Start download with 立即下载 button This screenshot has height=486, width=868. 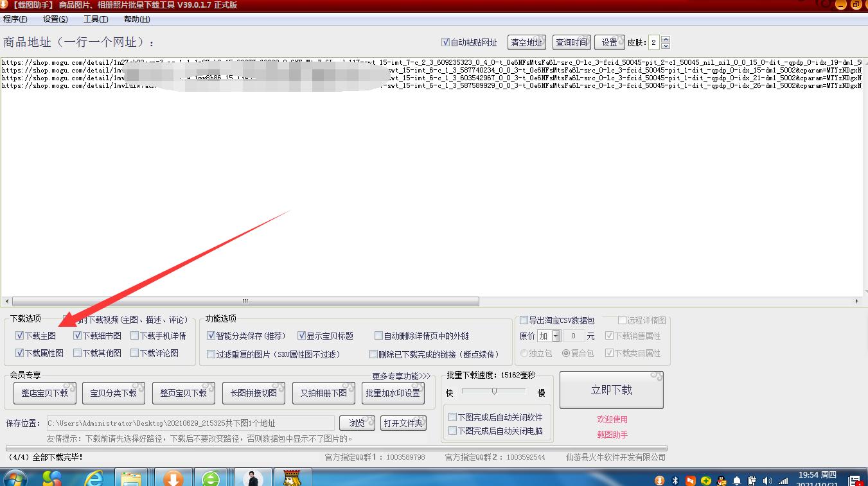[x=612, y=390]
